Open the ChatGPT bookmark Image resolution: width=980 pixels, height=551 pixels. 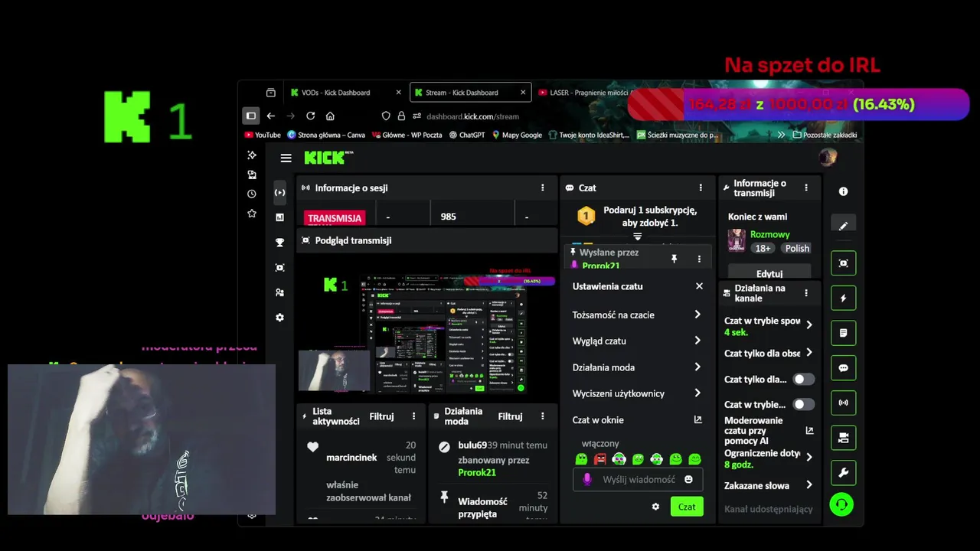coord(467,135)
